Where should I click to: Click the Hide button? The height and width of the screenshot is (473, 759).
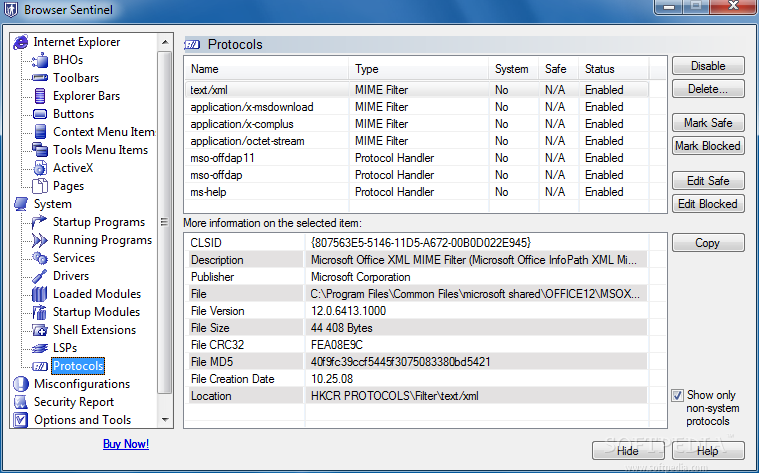[628, 451]
